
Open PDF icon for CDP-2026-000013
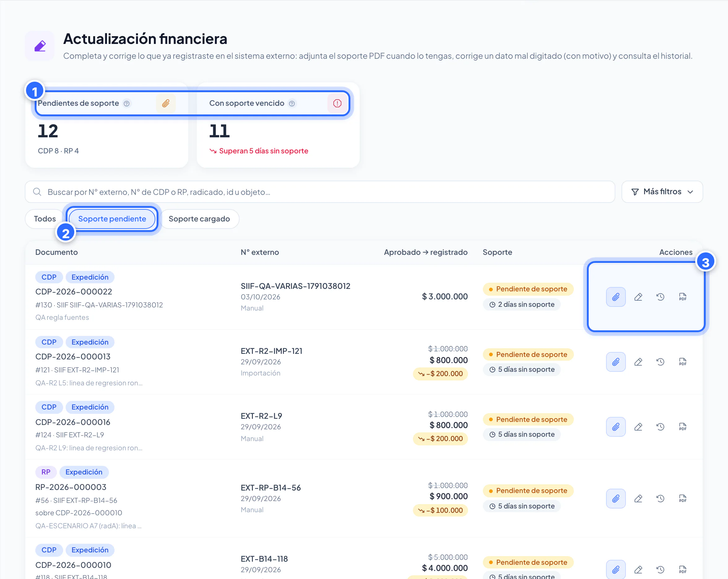682,362
